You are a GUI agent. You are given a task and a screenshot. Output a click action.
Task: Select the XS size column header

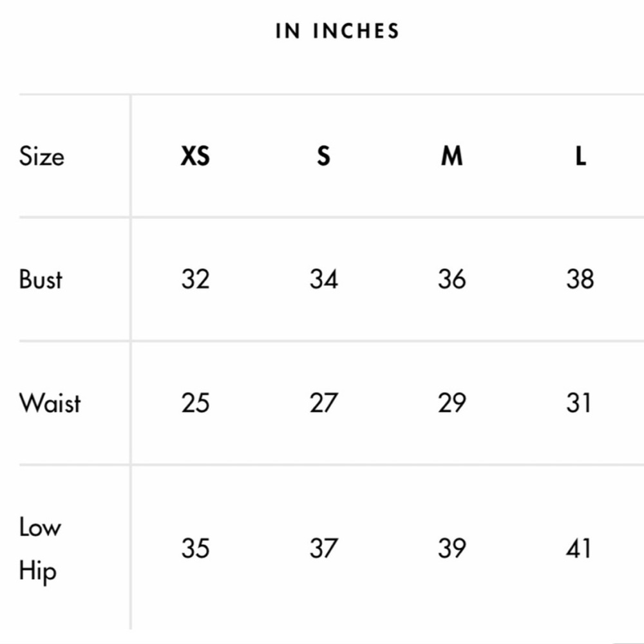(195, 156)
